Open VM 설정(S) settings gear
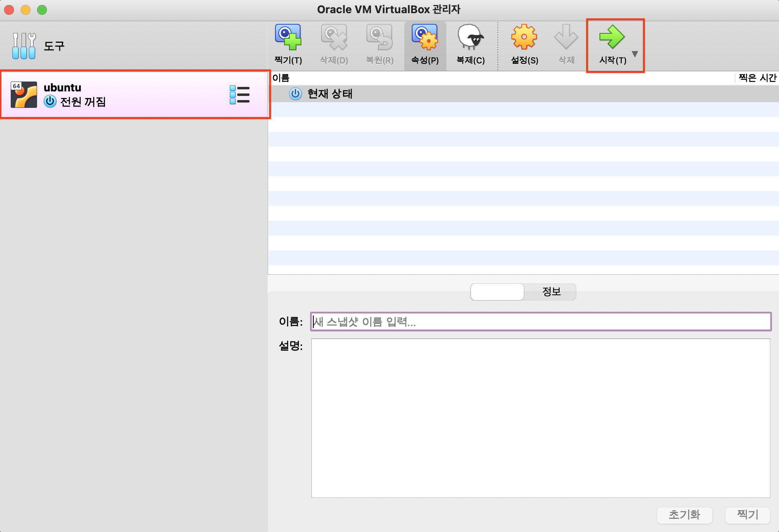 coord(524,37)
